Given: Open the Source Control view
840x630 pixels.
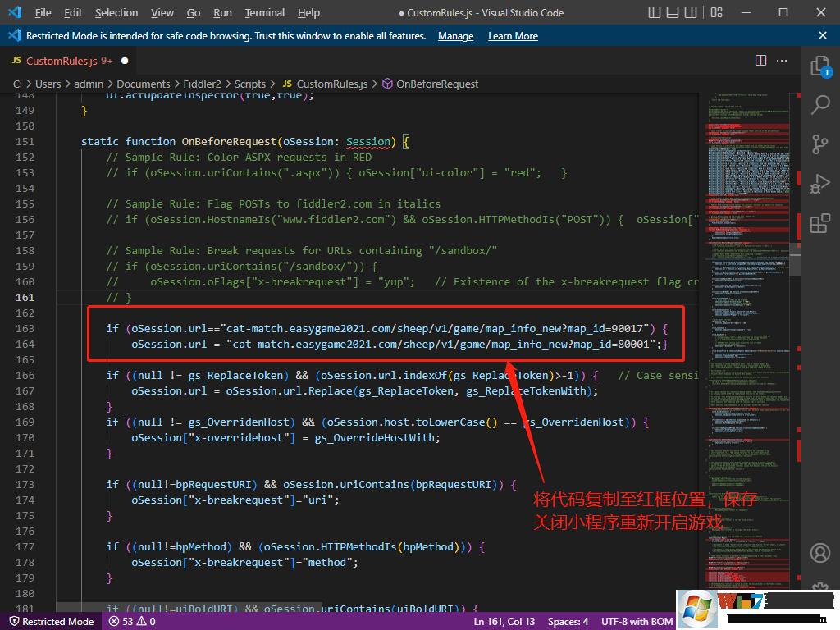Looking at the screenshot, I should click(819, 144).
